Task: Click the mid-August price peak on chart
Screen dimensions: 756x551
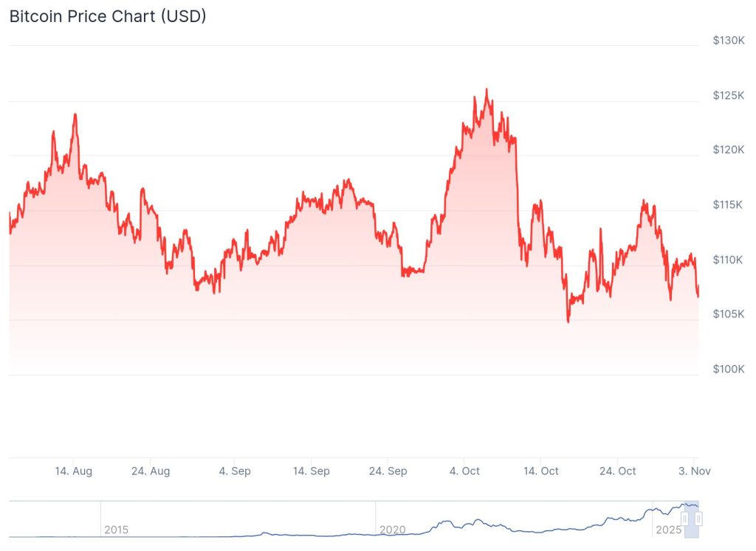Action: tap(75, 114)
